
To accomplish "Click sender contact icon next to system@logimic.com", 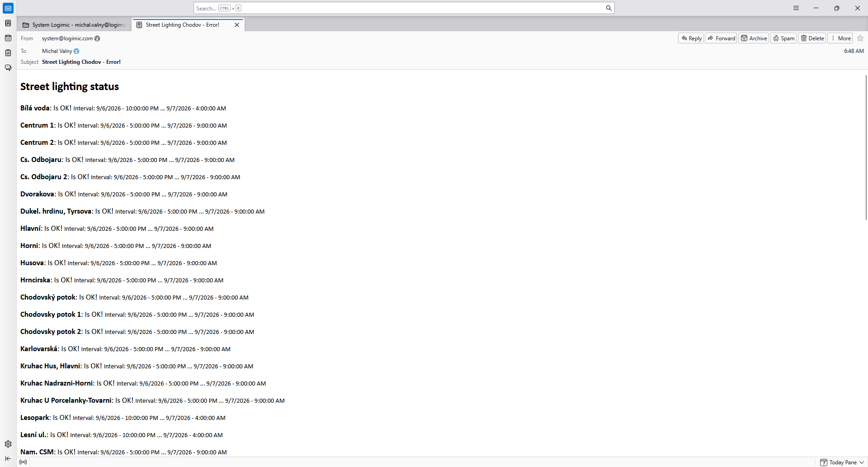I will (x=97, y=38).
